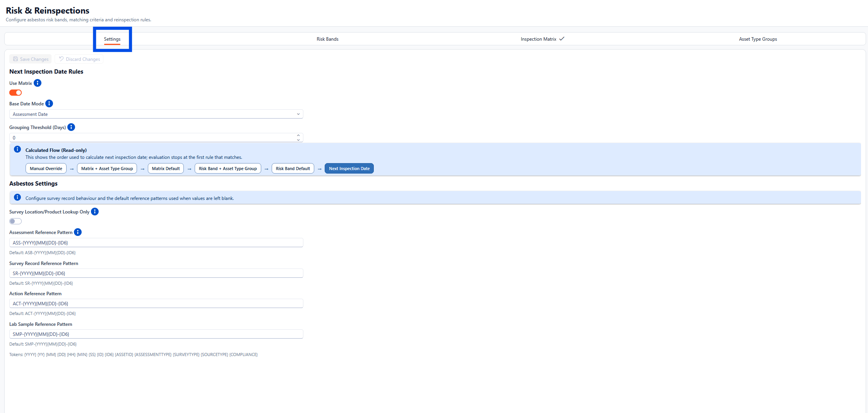Click the Asbestos Settings banner info icon
Screen dimensions: 868x413
(x=17, y=198)
